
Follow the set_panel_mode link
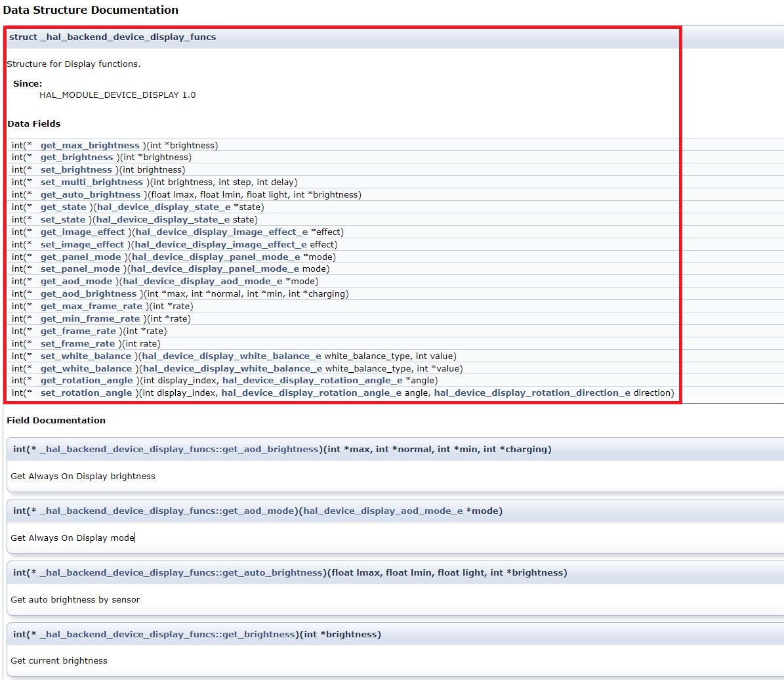click(80, 268)
